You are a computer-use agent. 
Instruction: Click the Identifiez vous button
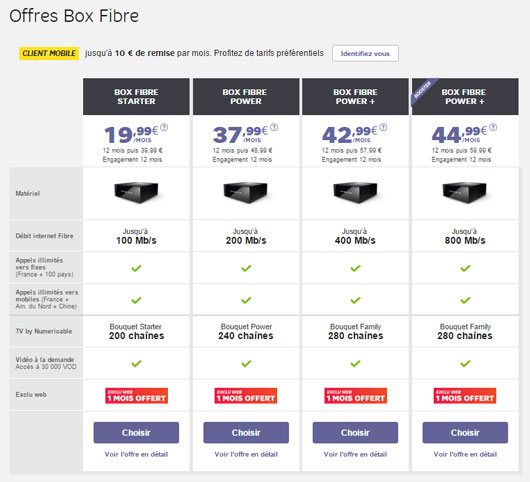pyautogui.click(x=365, y=53)
